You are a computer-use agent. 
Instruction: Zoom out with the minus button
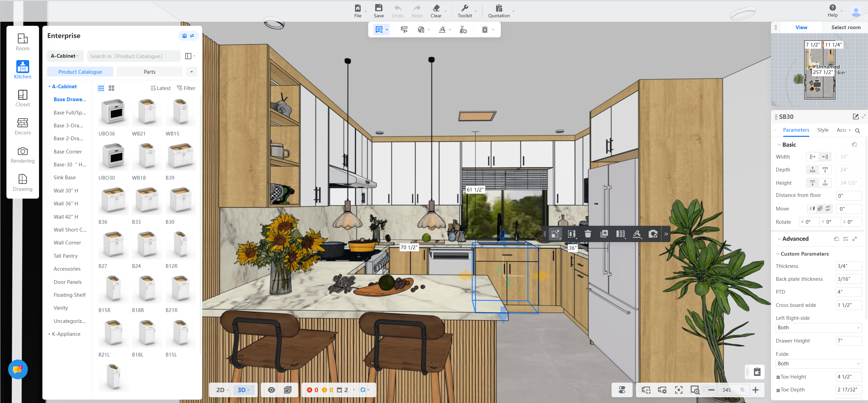point(711,390)
